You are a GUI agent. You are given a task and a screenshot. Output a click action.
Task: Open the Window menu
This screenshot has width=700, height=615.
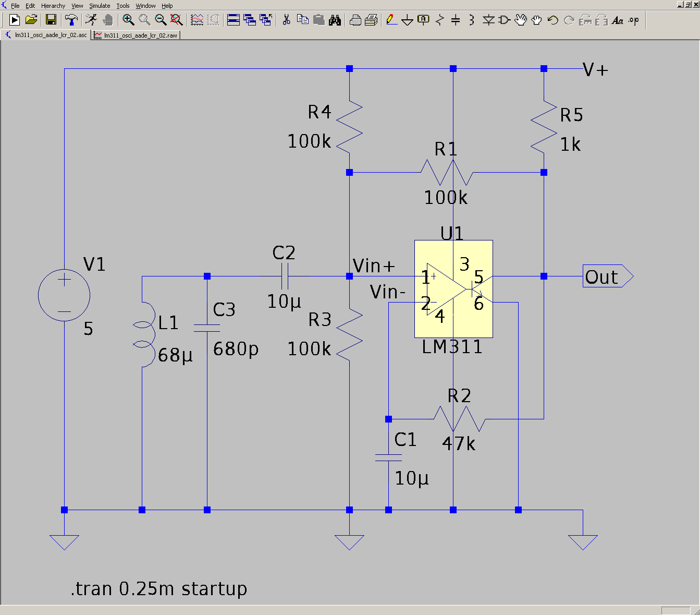(146, 6)
